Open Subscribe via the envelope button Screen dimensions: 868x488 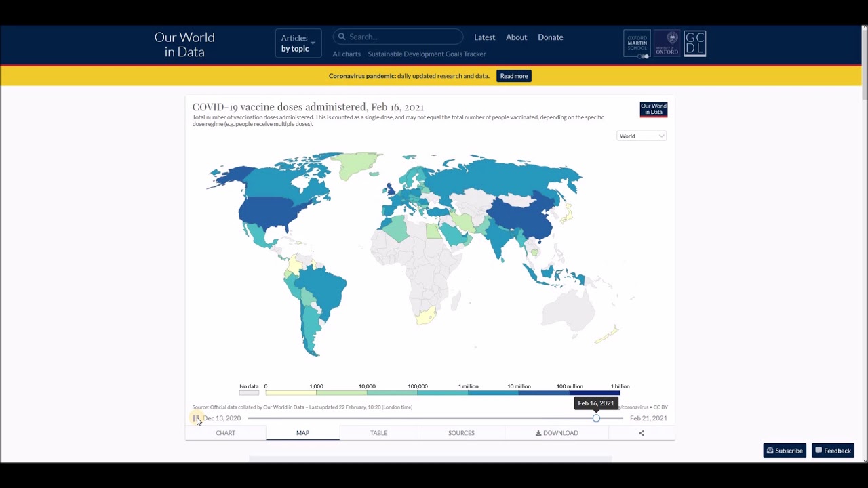(x=785, y=451)
